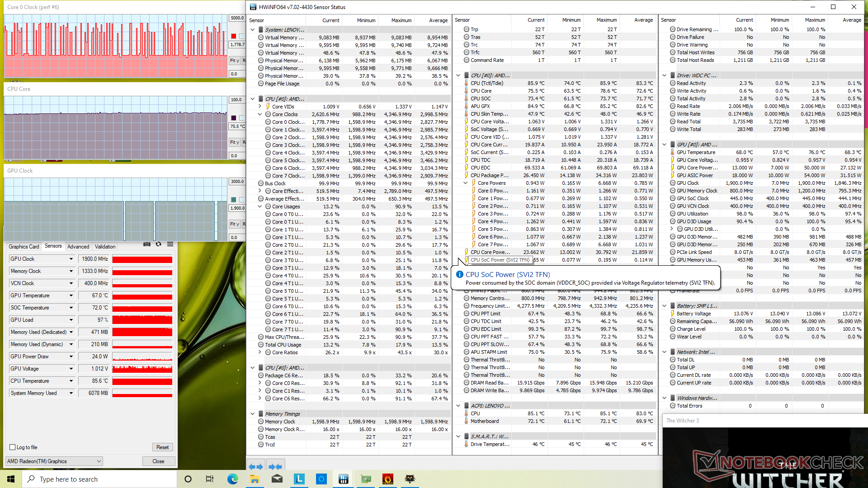The width and height of the screenshot is (868, 488).
Task: Collapse the Core Clocks tree node
Action: 260,114
